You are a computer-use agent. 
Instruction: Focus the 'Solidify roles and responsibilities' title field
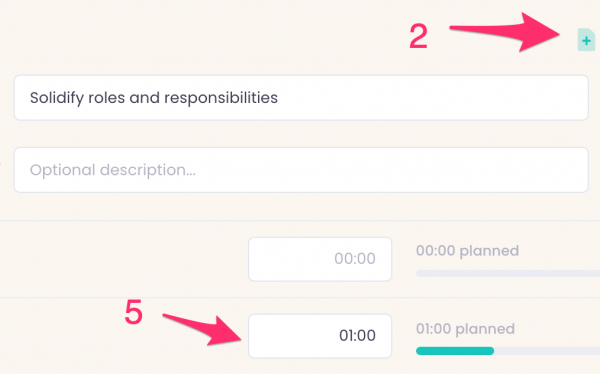tap(301, 98)
